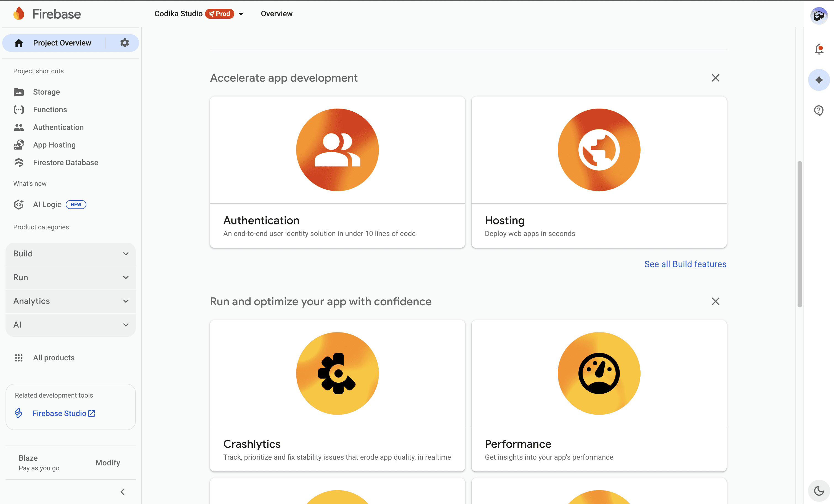This screenshot has height=504, width=834.
Task: Open App Hosting from project shortcuts
Action: (54, 145)
